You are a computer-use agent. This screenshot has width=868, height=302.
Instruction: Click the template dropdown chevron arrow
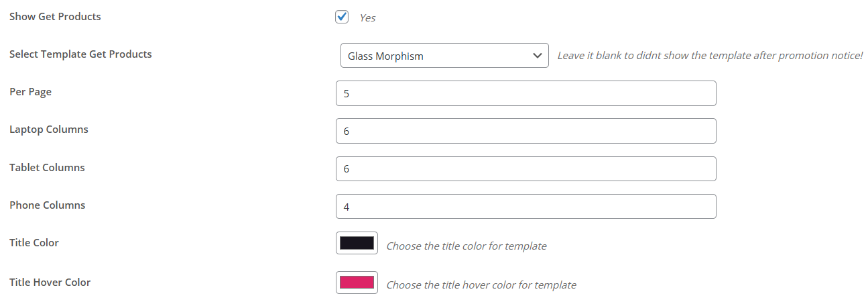[537, 56]
